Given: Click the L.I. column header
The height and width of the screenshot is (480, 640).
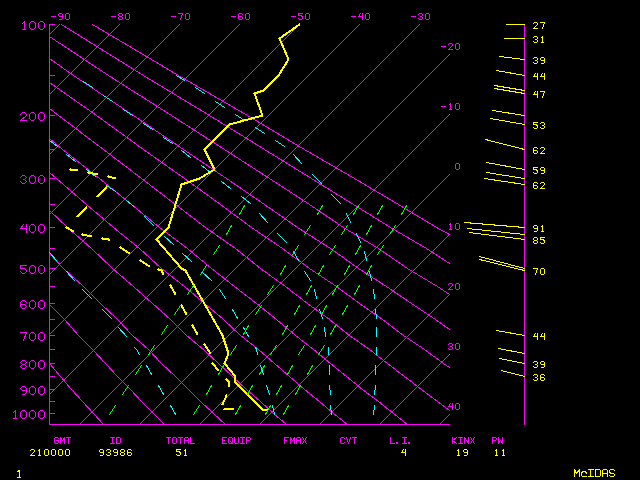Looking at the screenshot, I should (400, 440).
